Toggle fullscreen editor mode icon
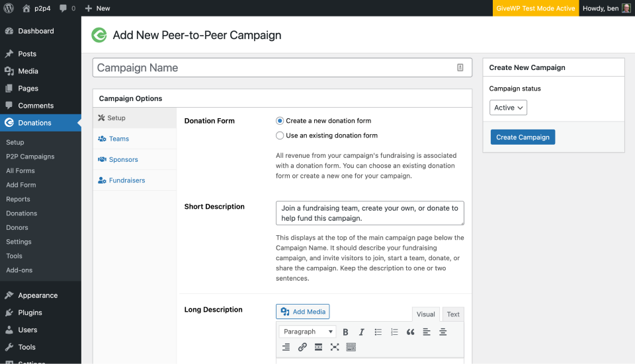Image resolution: width=635 pixels, height=364 pixels. 335,347
